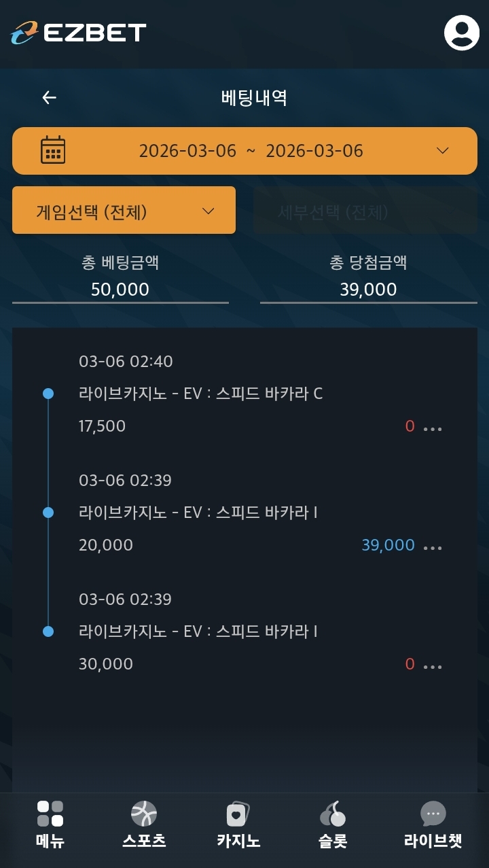Open 게임선택 (전체) dropdown
489x868 pixels.
point(124,211)
